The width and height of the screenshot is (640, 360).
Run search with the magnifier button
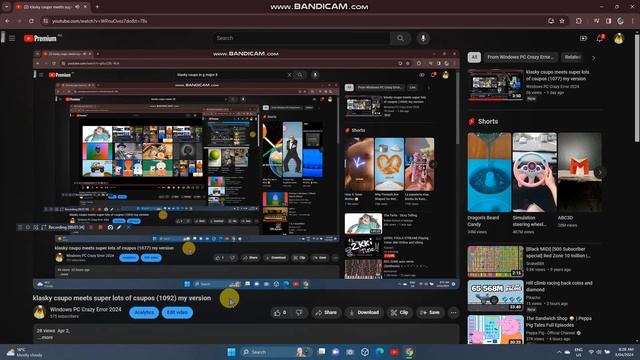(400, 38)
